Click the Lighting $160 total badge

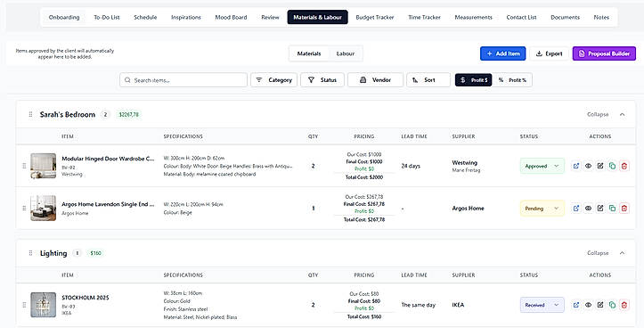(x=95, y=253)
